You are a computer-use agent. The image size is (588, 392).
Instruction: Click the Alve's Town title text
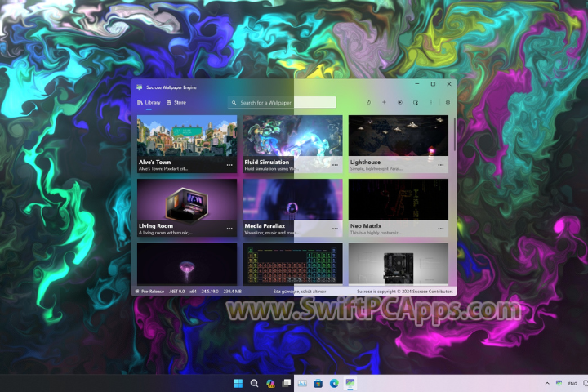click(154, 162)
